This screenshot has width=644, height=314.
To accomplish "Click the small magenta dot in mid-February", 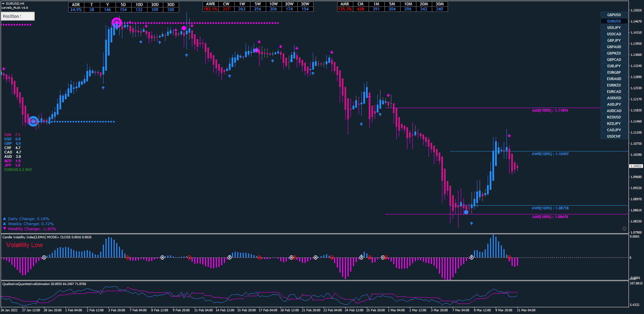I will pos(256,50).
